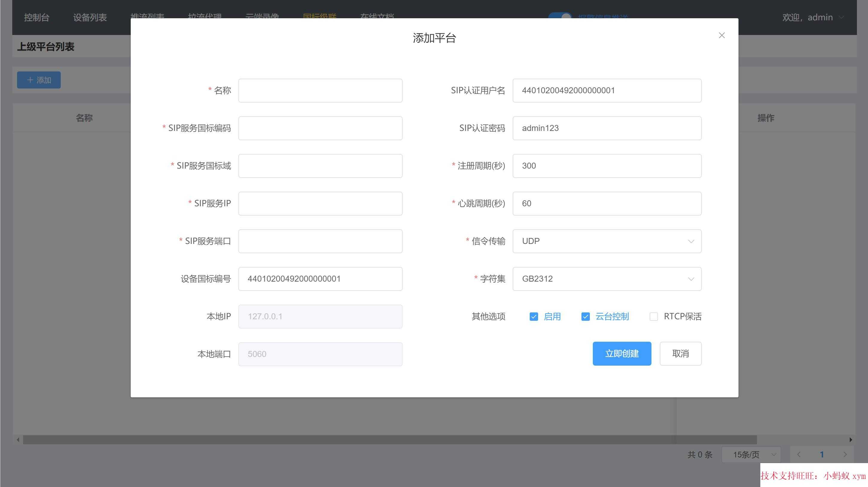
Task: Switch to 设备列表 menu item
Action: (x=90, y=17)
